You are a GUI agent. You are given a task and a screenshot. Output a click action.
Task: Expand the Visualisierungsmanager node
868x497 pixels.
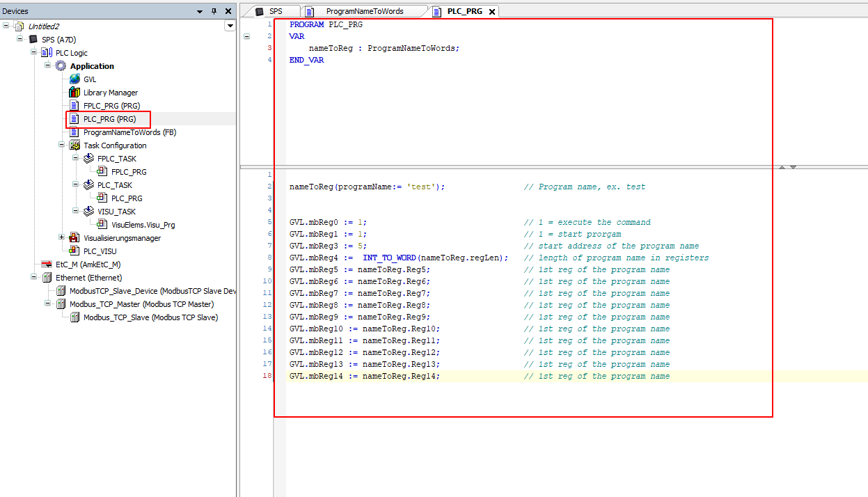63,237
